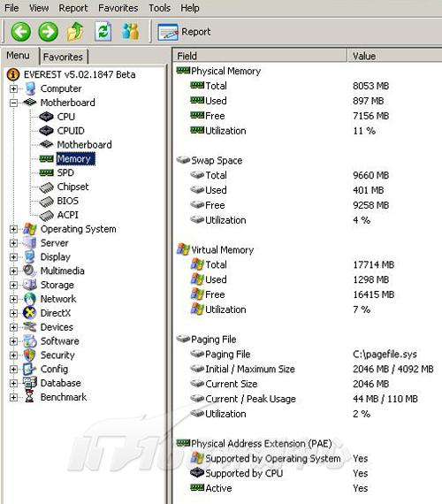Click the Storage drives icon

tap(30, 285)
